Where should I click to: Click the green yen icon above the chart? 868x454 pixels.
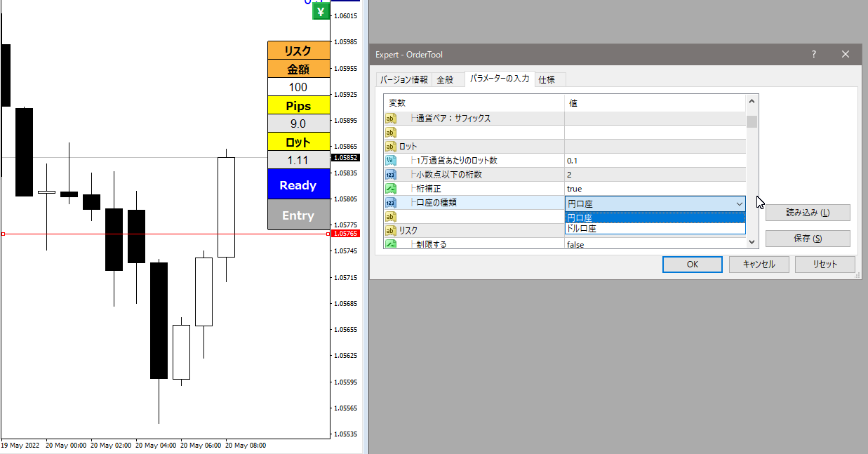321,11
